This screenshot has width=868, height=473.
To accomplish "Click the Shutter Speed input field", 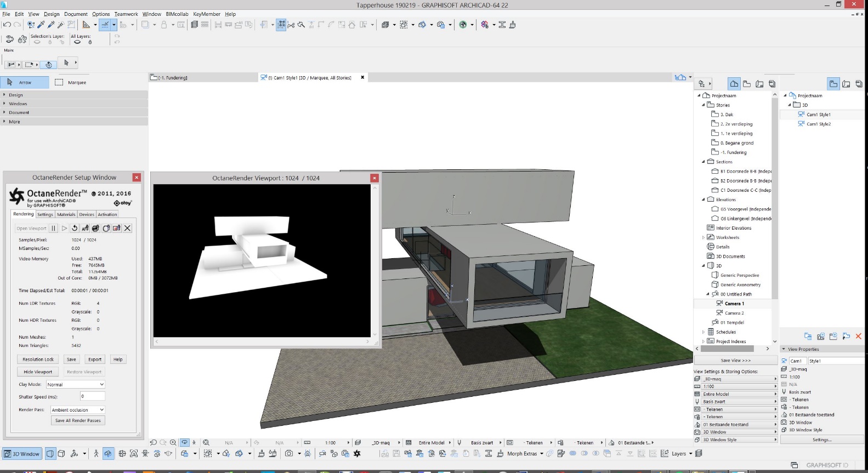I will pos(93,396).
